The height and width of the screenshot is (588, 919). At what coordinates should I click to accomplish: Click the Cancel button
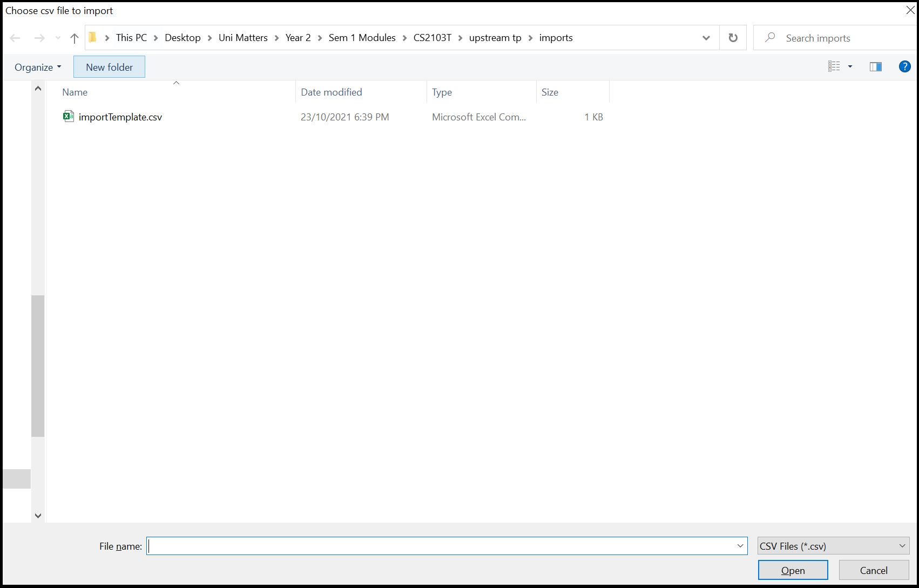[x=874, y=570]
